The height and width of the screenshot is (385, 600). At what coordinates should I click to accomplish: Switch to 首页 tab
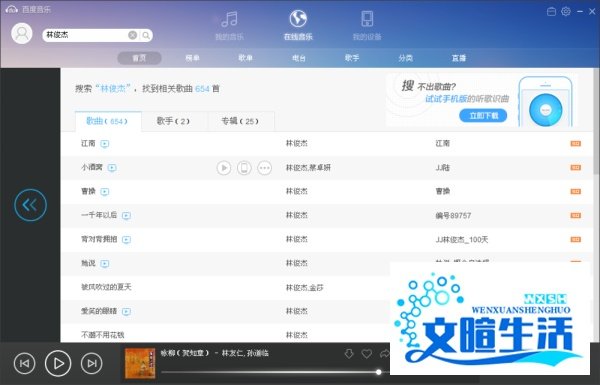139,58
